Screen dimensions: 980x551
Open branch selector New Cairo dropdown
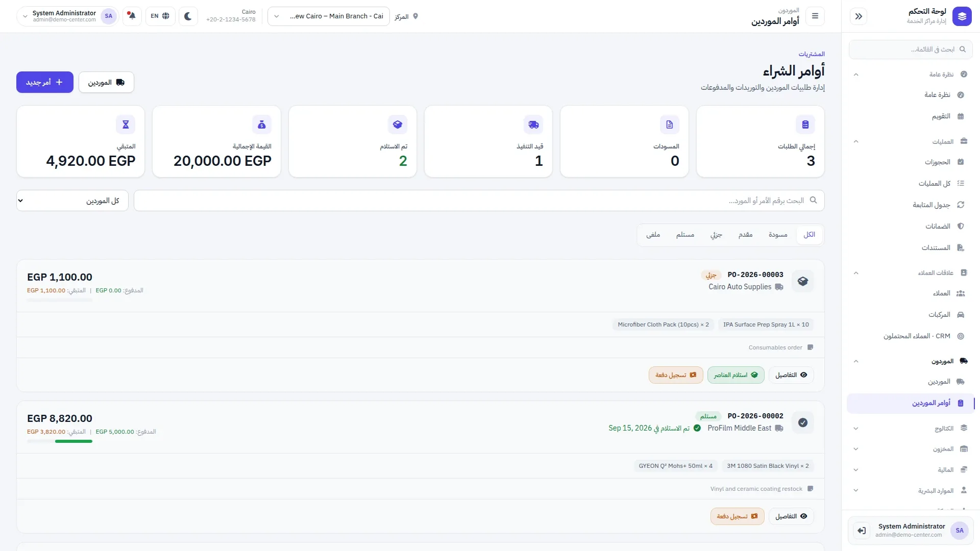point(328,16)
